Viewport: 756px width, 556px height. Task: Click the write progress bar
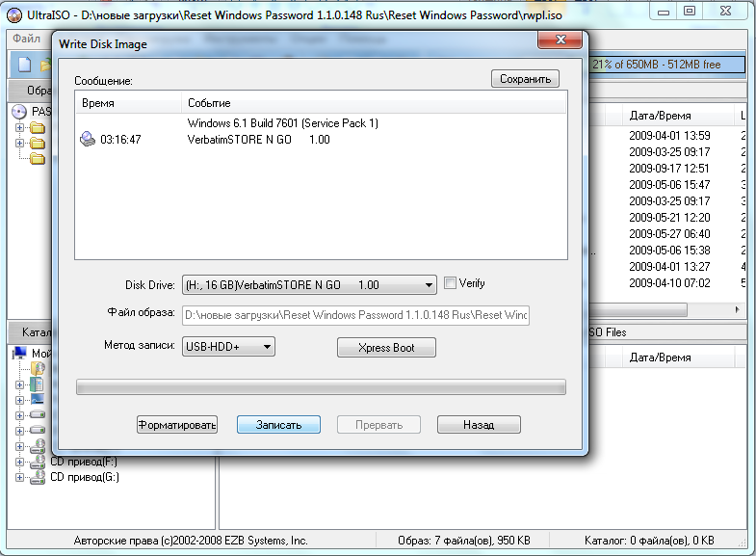321,386
